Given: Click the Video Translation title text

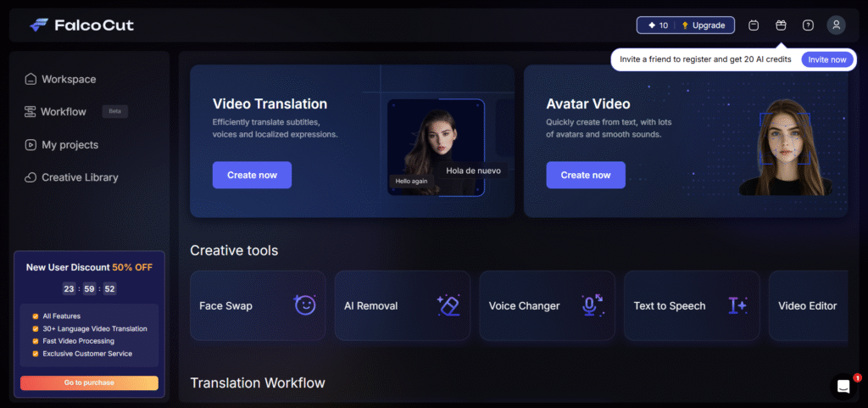Looking at the screenshot, I should pos(270,104).
